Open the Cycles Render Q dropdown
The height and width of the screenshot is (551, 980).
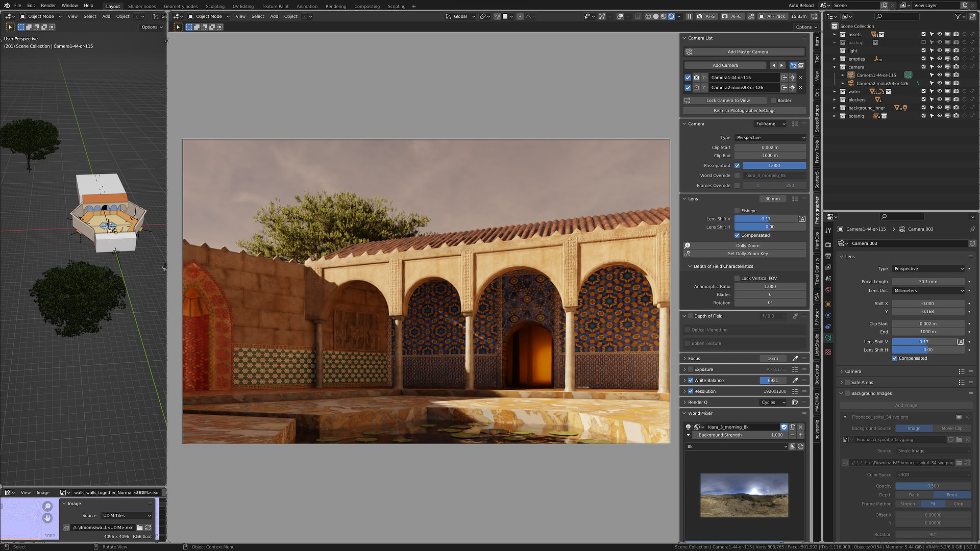point(773,403)
